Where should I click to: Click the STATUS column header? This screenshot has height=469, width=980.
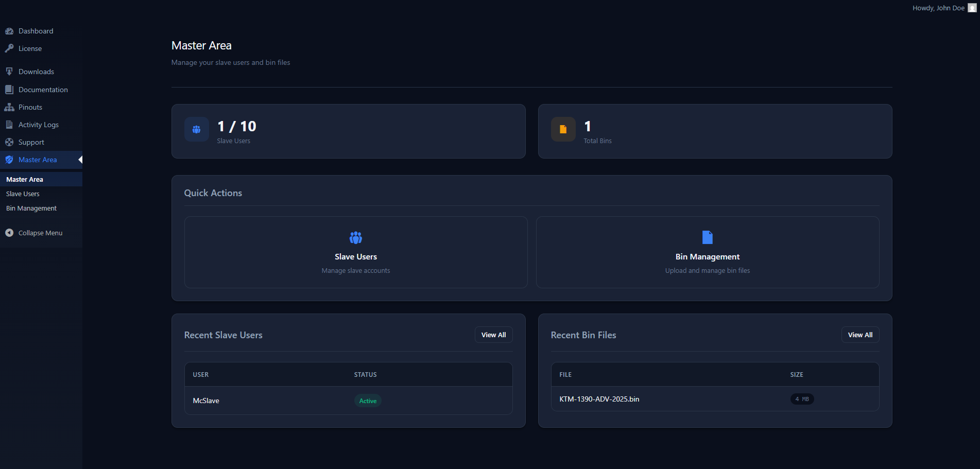tap(365, 374)
